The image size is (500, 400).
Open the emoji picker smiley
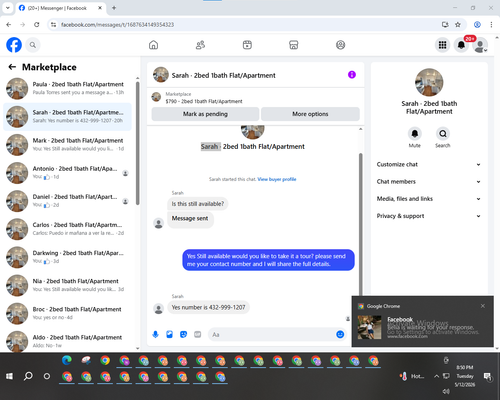[x=340, y=334]
